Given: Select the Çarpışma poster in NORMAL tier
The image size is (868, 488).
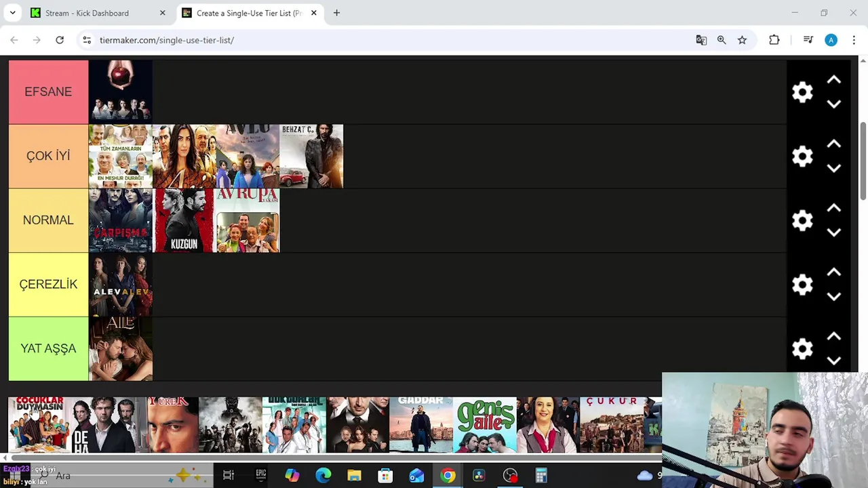Looking at the screenshot, I should click(x=121, y=220).
